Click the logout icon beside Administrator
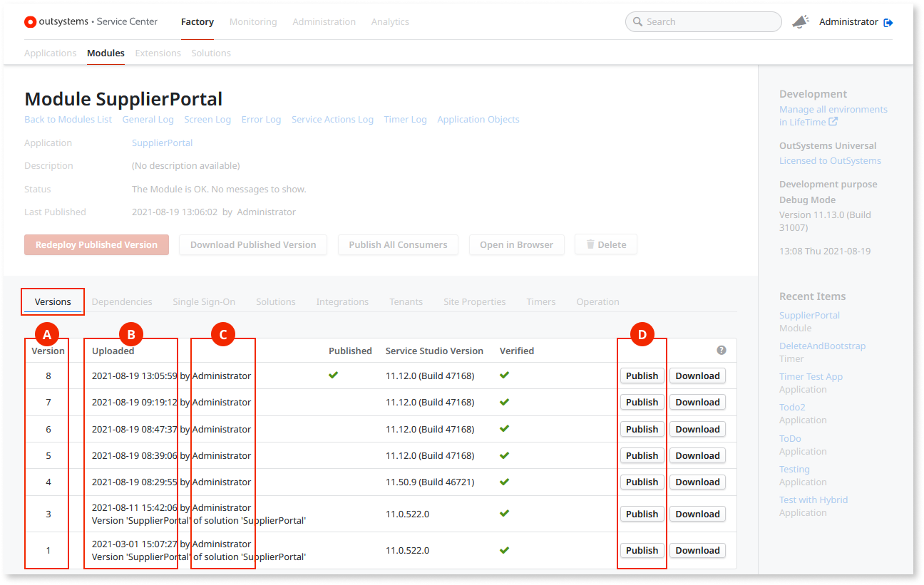This screenshot has height=585, width=924. click(x=888, y=22)
